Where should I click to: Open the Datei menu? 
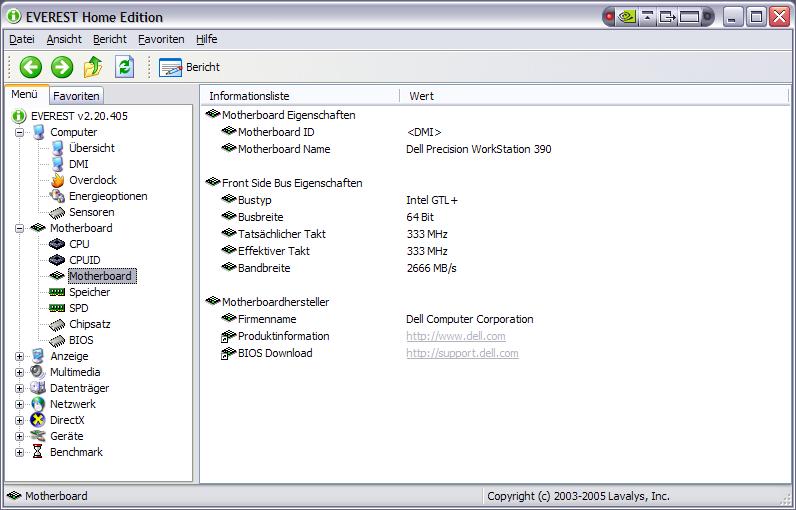[x=22, y=39]
